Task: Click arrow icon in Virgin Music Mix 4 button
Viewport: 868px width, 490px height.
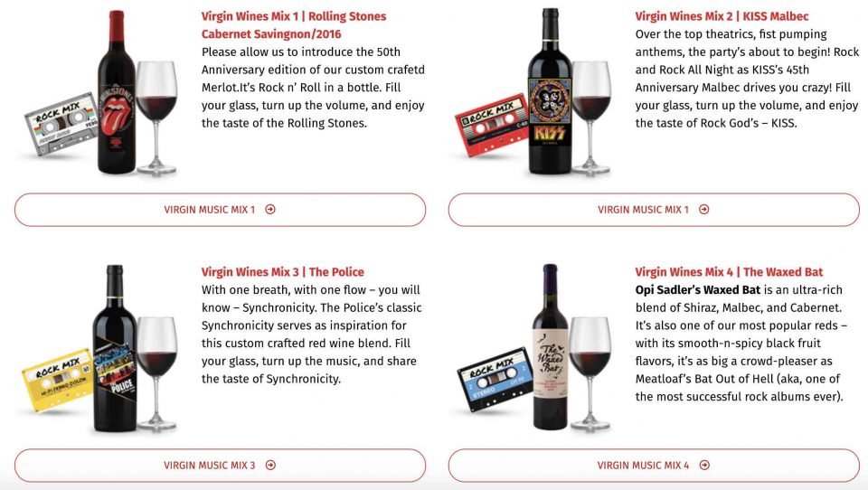Action: 704,465
